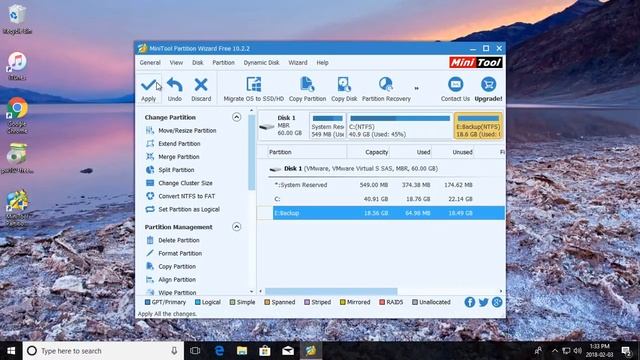The image size is (640, 360).
Task: Apply all pending changes
Action: (x=149, y=89)
